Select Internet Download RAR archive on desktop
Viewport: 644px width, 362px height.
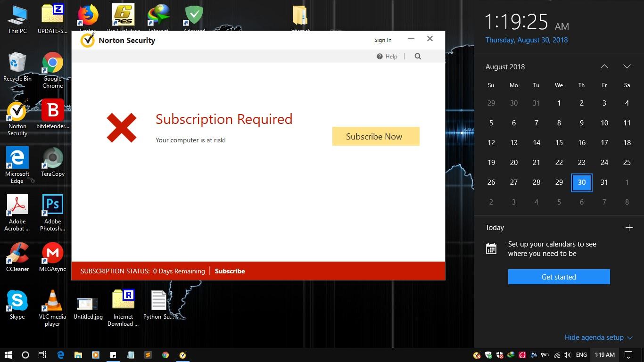[x=123, y=308]
